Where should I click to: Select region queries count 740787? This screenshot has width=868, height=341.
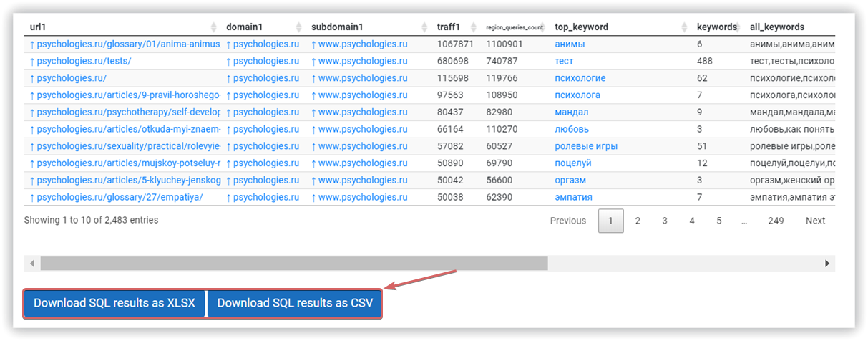[x=502, y=61]
